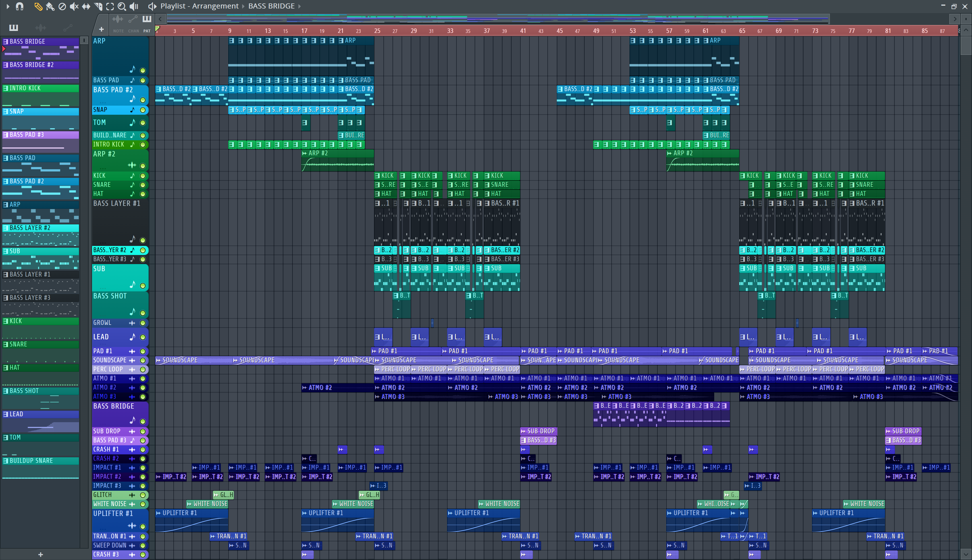Activate the Zoom magnifier tool
The width and height of the screenshot is (972, 560).
(x=122, y=6)
